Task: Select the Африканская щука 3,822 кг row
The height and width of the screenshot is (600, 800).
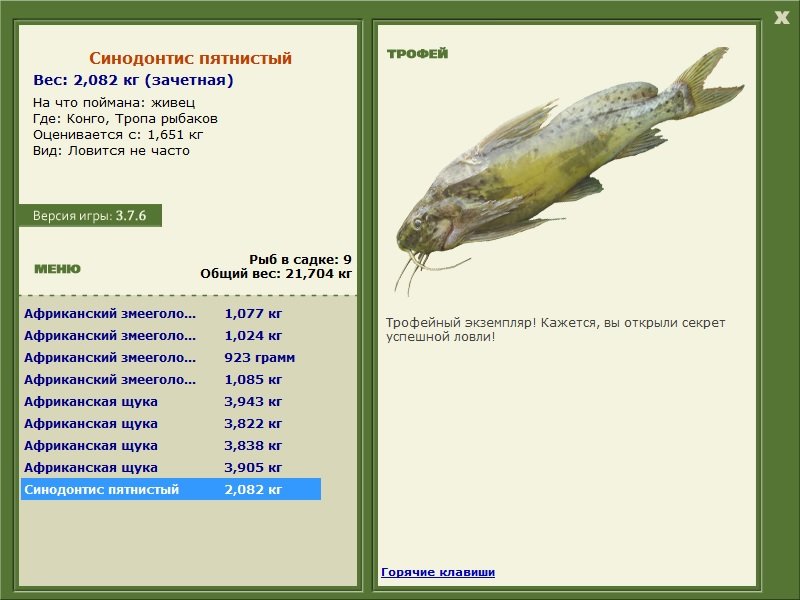Action: (x=171, y=423)
